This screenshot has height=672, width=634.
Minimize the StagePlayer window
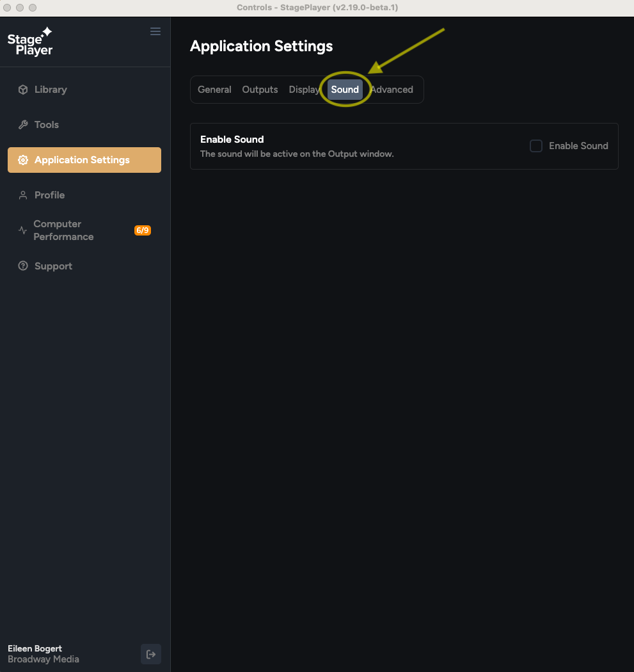tap(20, 8)
